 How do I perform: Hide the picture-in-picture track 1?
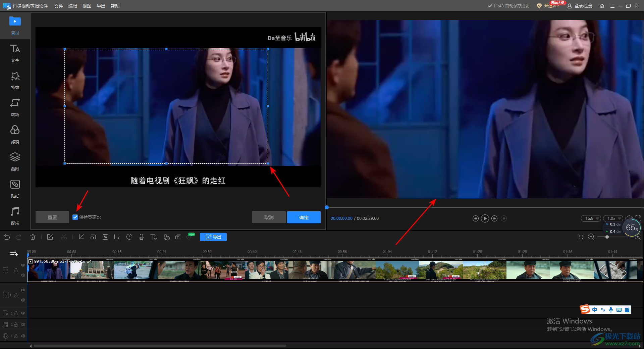[23, 290]
